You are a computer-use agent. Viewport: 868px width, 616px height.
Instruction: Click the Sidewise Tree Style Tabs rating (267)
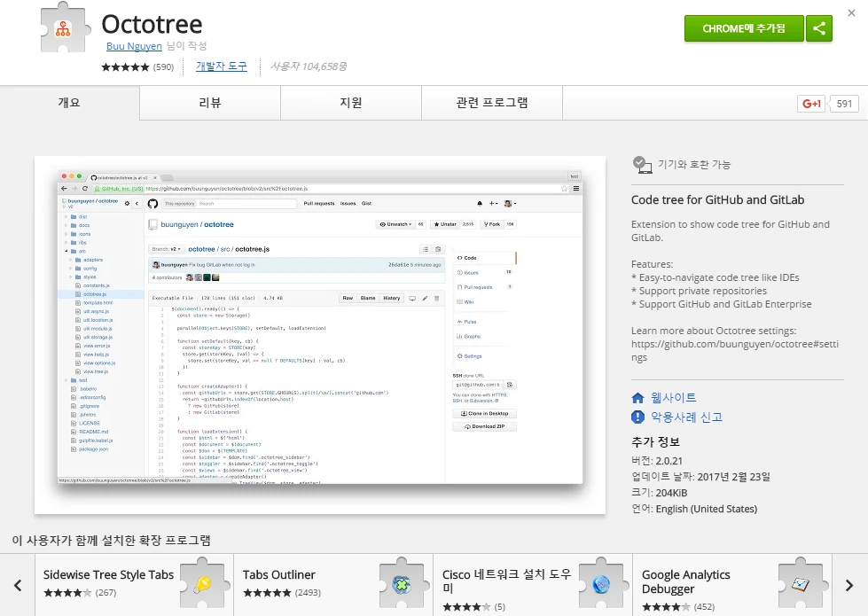pos(81,593)
